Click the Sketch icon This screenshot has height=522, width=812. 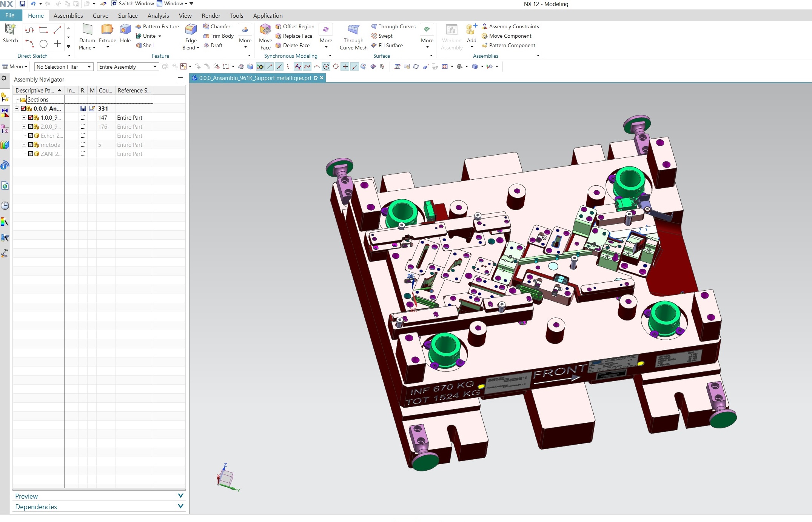(10, 30)
